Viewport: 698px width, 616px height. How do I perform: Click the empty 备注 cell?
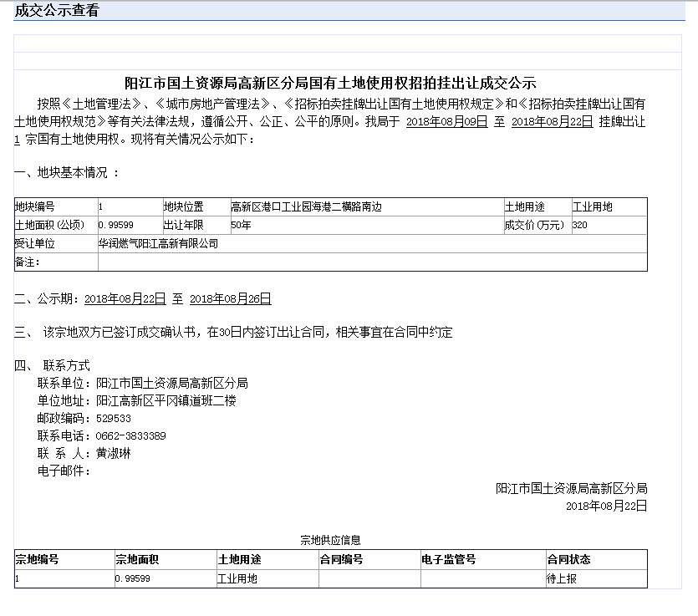pyautogui.click(x=372, y=262)
